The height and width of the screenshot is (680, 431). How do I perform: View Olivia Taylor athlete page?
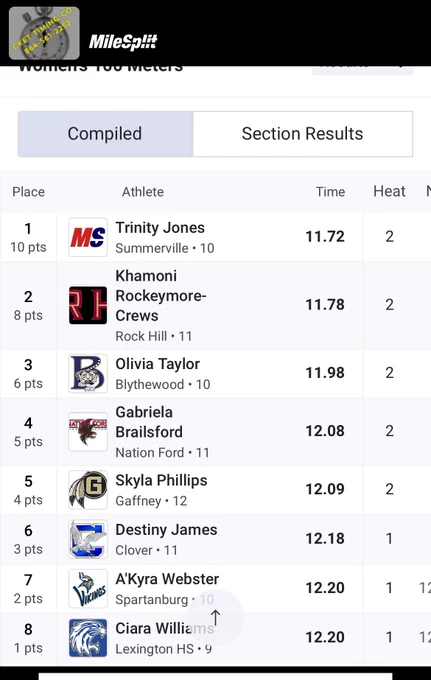(157, 364)
